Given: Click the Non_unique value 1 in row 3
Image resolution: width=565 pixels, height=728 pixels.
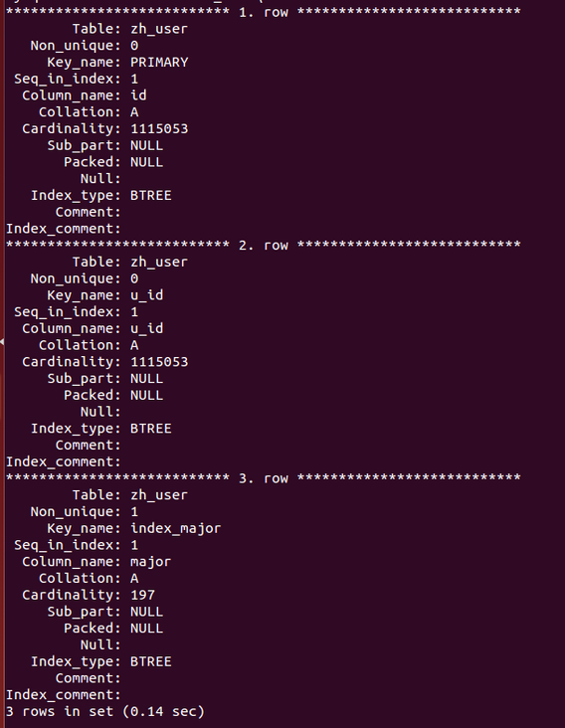Looking at the screenshot, I should [x=134, y=511].
